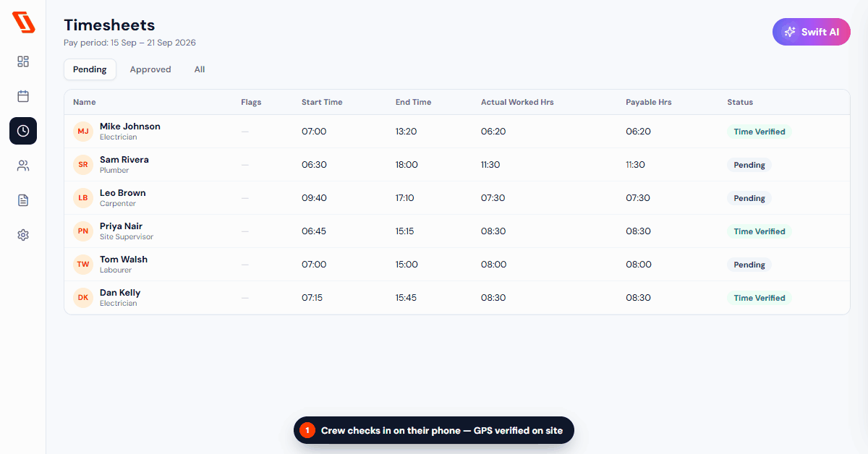Image resolution: width=868 pixels, height=454 pixels.
Task: Open Sam Rivera's timesheet row
Action: pos(457,165)
